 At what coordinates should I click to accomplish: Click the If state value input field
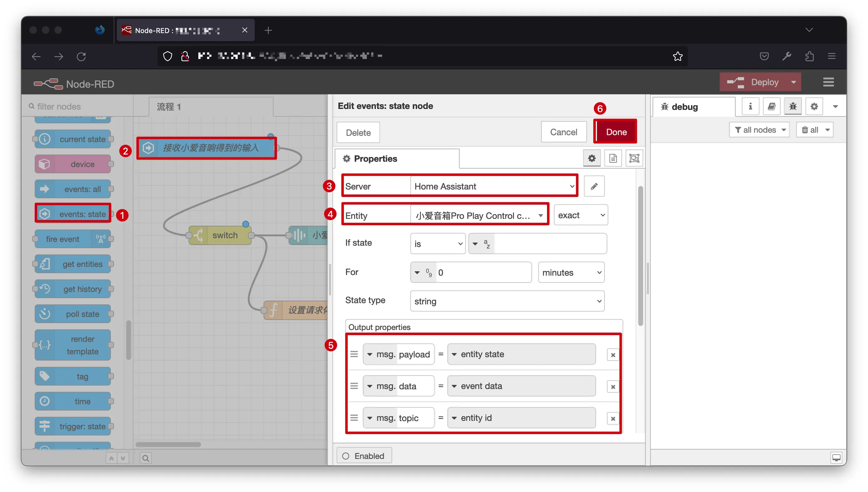click(550, 244)
